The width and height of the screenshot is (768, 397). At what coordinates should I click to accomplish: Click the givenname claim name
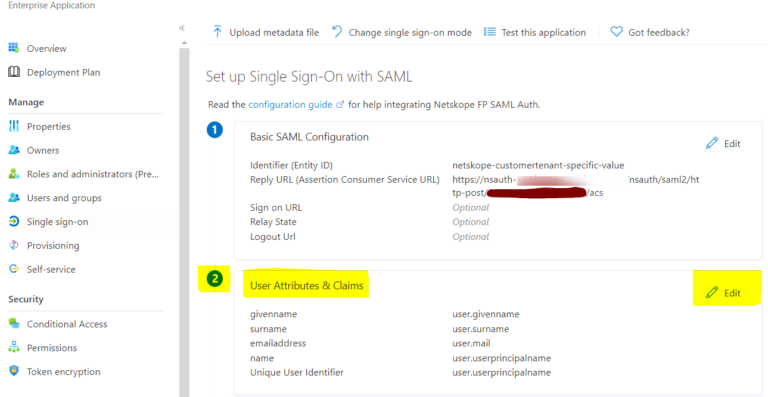tap(273, 314)
